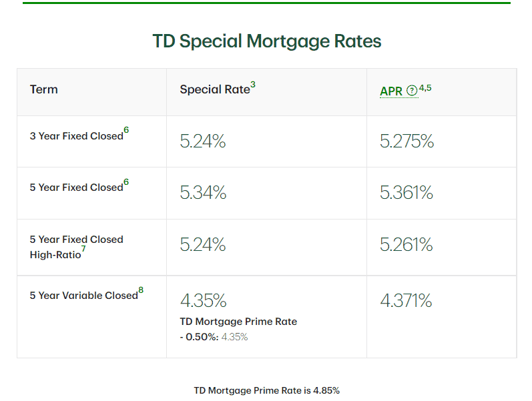Screen dimensions: 532x401
Task: Click the 'TD Mortgage Prime Rate is 4.85%' text
Action: 267,390
